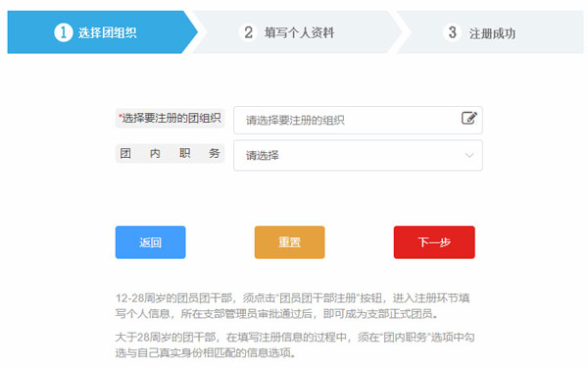
Task: Click the orange 重置 button
Action: [x=289, y=242]
